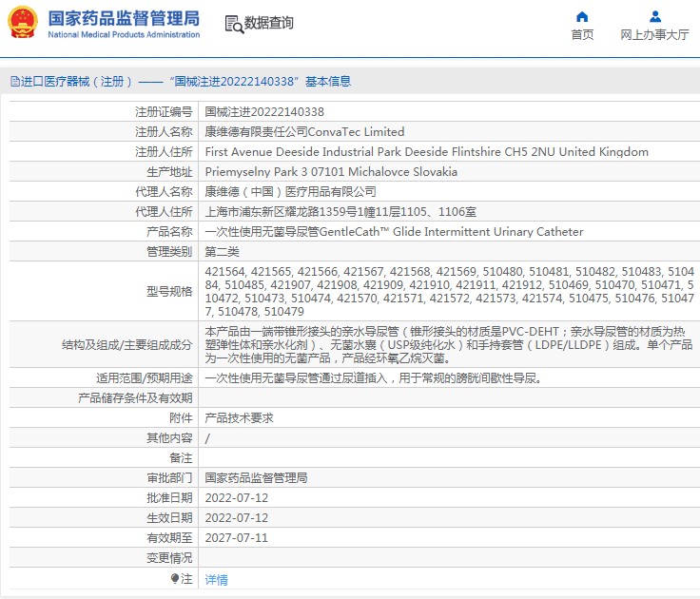
Task: Click product name GentleCath Glide Catheter
Action: [x=394, y=232]
